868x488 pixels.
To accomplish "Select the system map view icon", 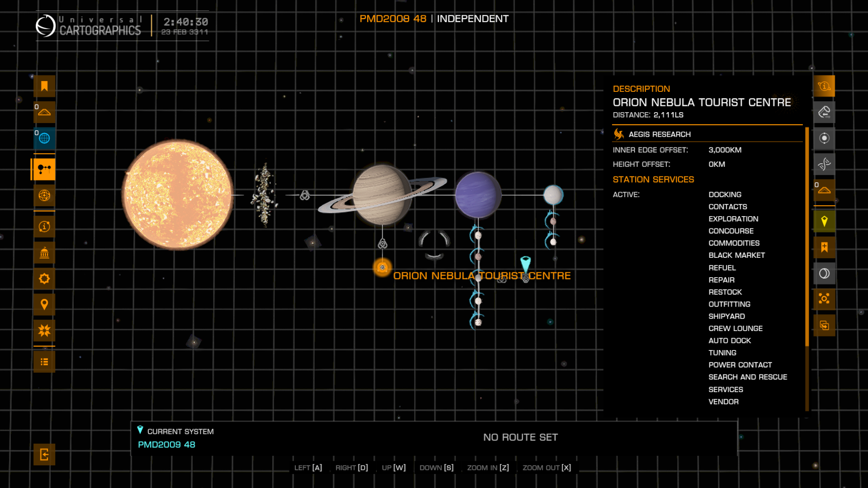I will tap(44, 170).
